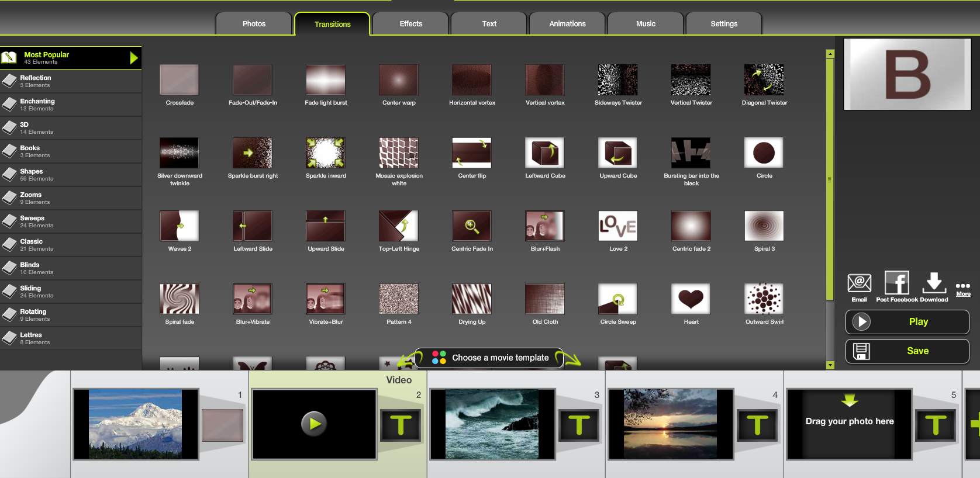Apply the Mosaic explosion white transition
This screenshot has width=980, height=478.
pyautogui.click(x=398, y=153)
